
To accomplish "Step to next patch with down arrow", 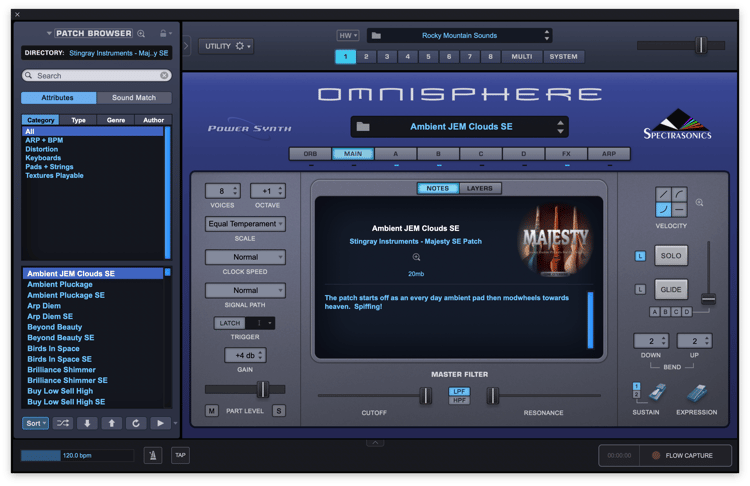I will pyautogui.click(x=87, y=423).
